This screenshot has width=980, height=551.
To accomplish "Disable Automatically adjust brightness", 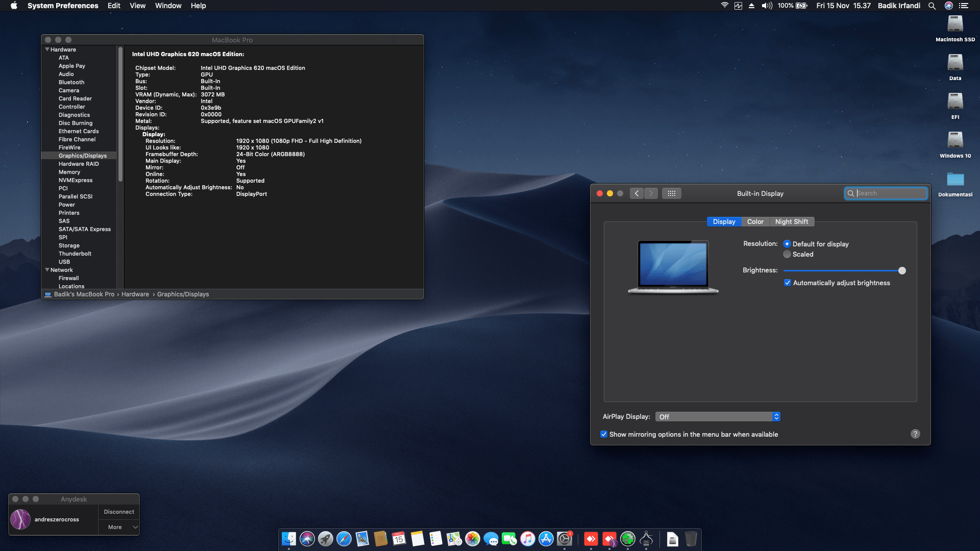I will point(788,282).
